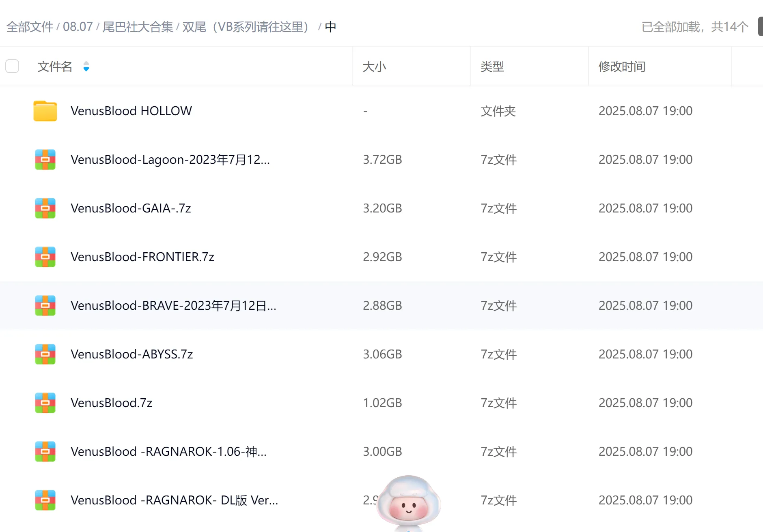
Task: Click the modified time of VenusBlood HOLLOW
Action: tap(645, 111)
